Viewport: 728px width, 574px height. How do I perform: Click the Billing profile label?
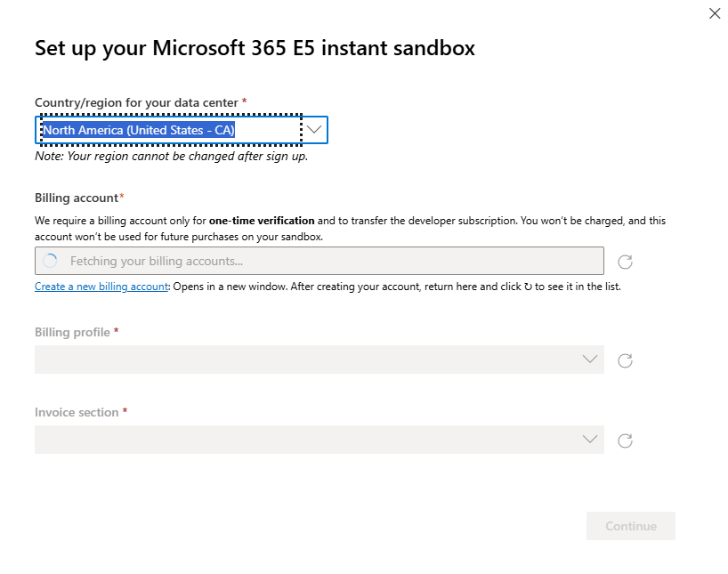[x=72, y=332]
